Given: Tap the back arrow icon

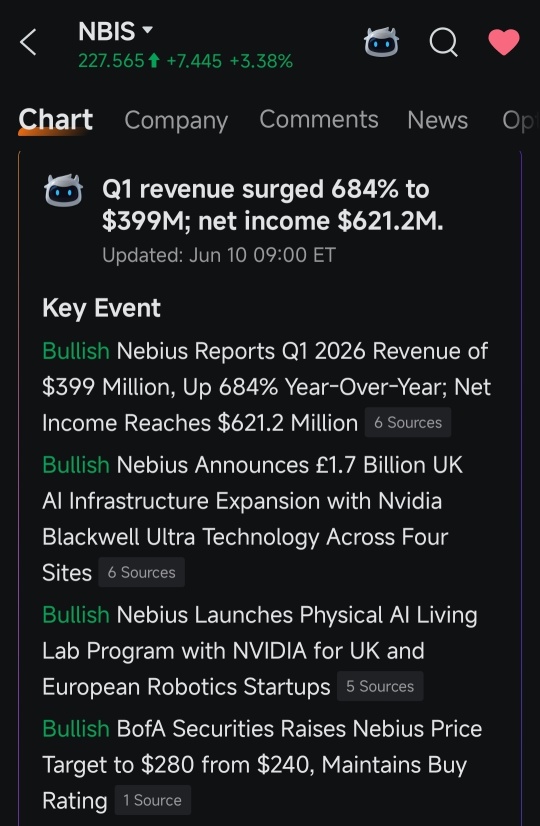Looking at the screenshot, I should (x=28, y=42).
